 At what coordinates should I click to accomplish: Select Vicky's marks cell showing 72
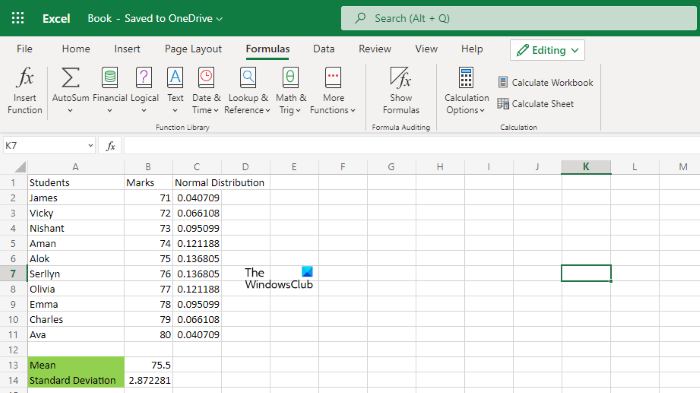point(148,213)
